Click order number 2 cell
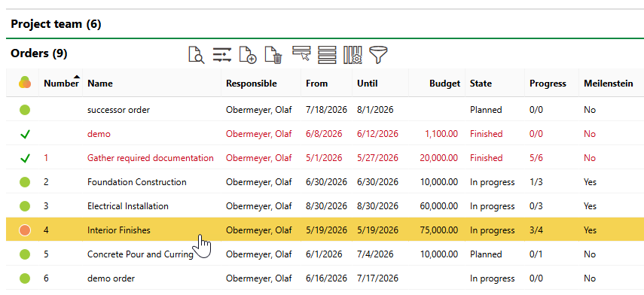 tap(46, 182)
